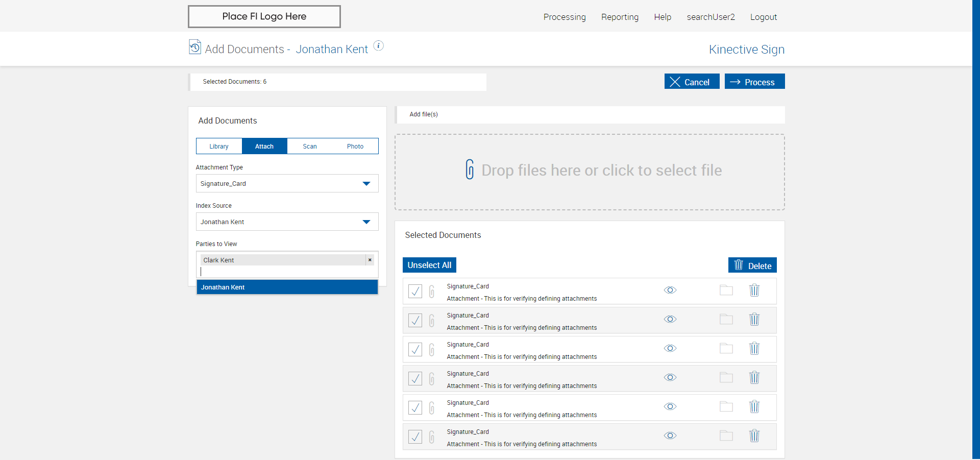Delete the second Signature_Card using trash icon

(754, 320)
